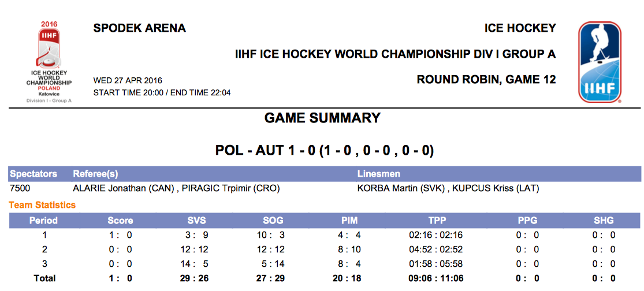Click the SOG column header
Viewport: 644px width, 291px height.
pos(273,221)
